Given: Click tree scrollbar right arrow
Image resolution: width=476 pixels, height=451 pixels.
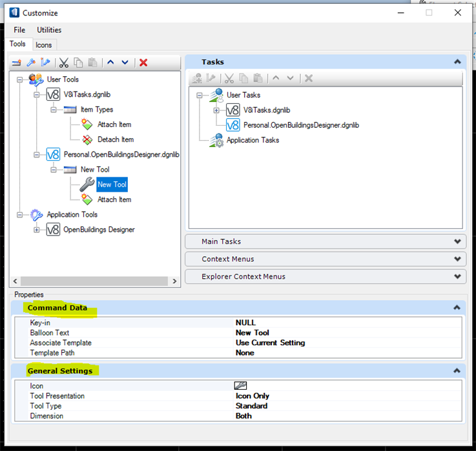Looking at the screenshot, I should point(174,281).
